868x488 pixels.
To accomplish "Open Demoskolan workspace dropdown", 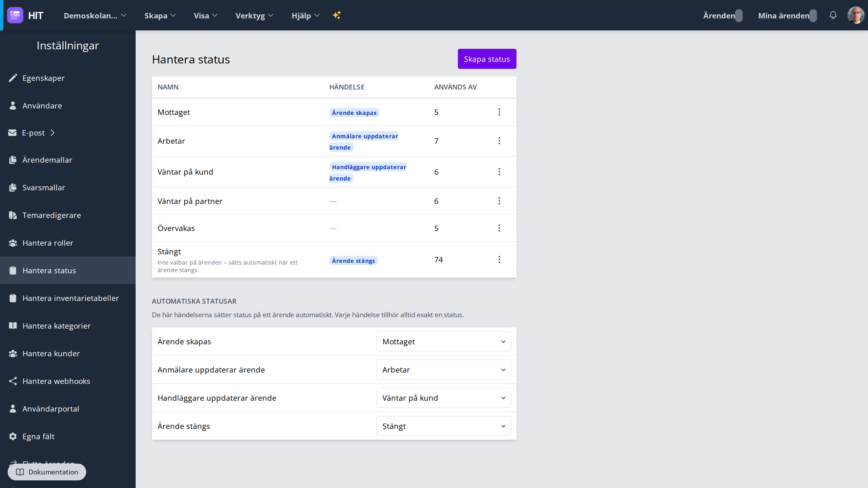I will [95, 15].
